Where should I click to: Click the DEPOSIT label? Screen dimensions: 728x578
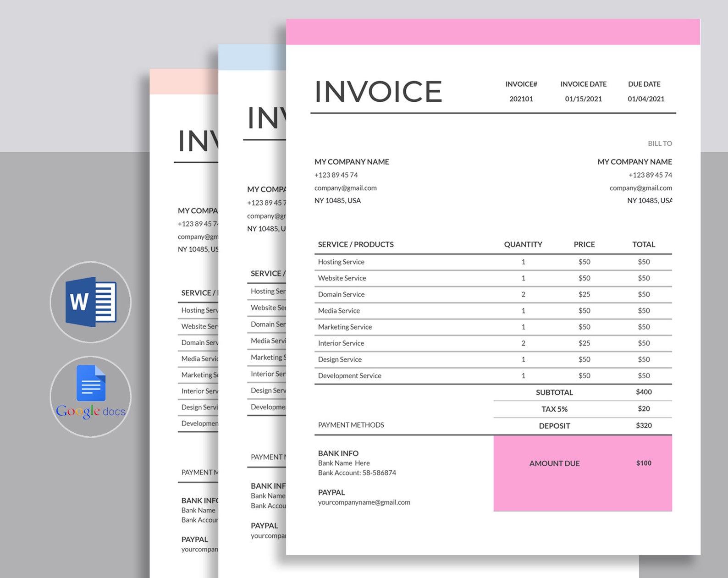point(554,426)
